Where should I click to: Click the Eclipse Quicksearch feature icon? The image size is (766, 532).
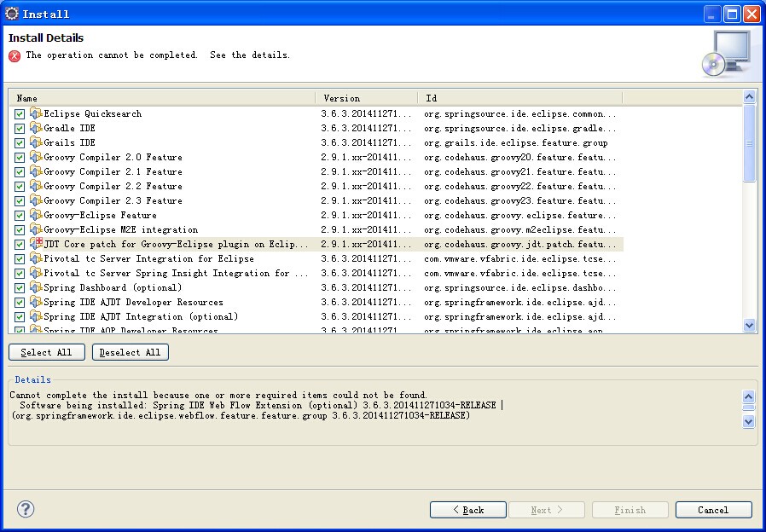tap(36, 113)
